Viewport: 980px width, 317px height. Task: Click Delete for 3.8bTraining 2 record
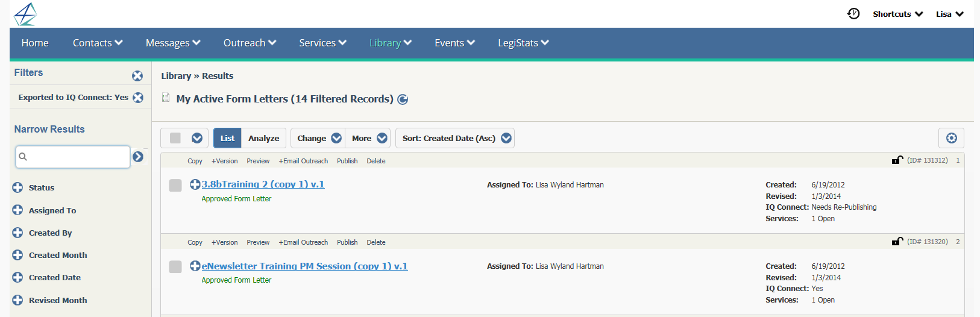[376, 161]
